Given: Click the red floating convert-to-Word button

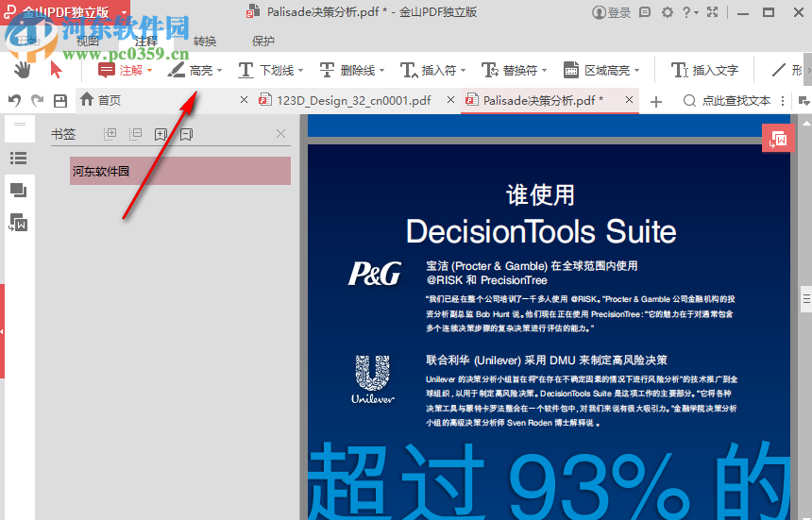Looking at the screenshot, I should [778, 138].
